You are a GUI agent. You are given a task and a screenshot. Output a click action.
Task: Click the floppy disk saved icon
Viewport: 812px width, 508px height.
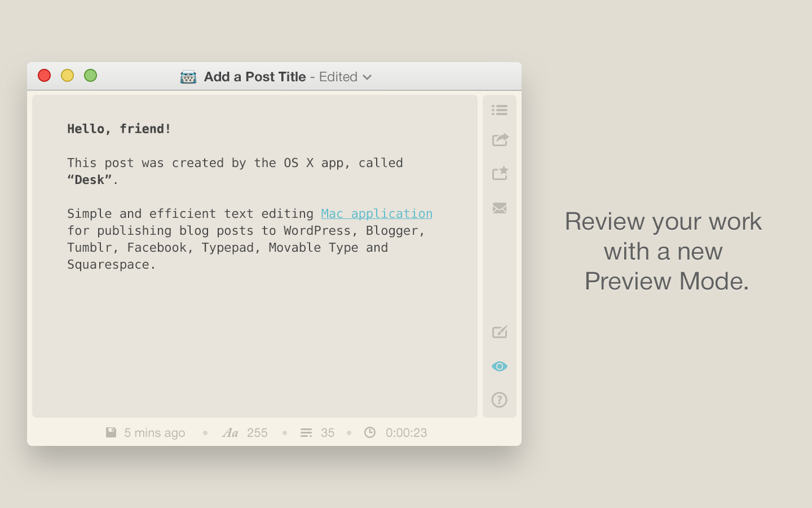(x=111, y=432)
